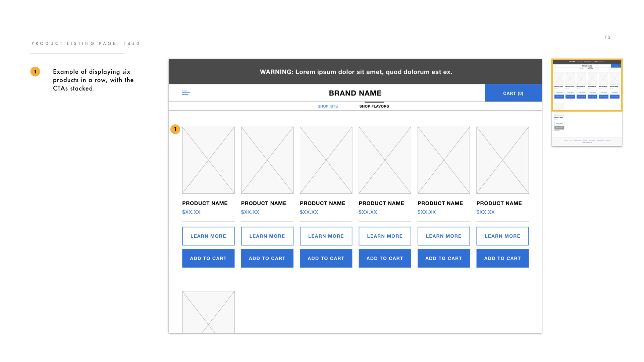644x362 pixels.
Task: Open the hamburger menu icon
Action: coord(186,93)
